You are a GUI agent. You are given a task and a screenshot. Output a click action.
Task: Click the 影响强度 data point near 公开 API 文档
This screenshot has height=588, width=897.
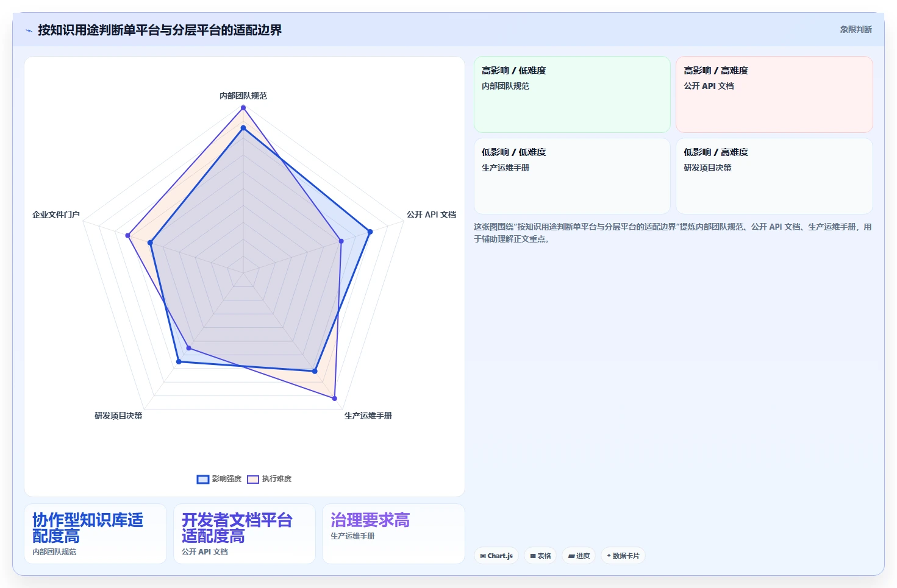[370, 232]
